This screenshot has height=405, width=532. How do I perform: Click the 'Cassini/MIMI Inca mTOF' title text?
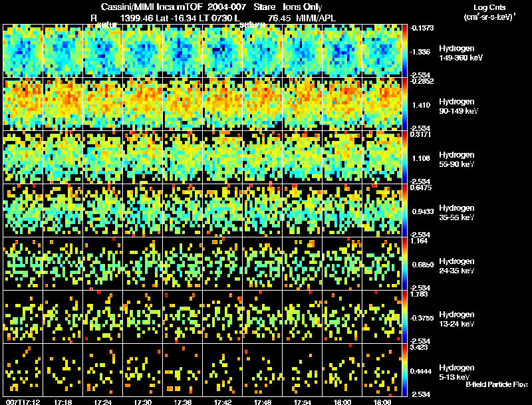pyautogui.click(x=152, y=7)
